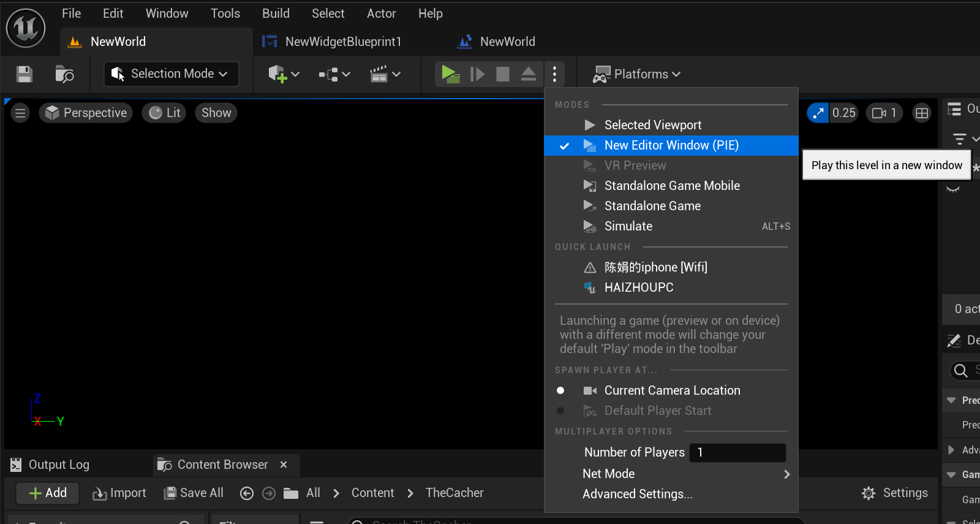Screen dimensions: 980x524
Task: Expand the Net Mode submenu
Action: pos(671,474)
